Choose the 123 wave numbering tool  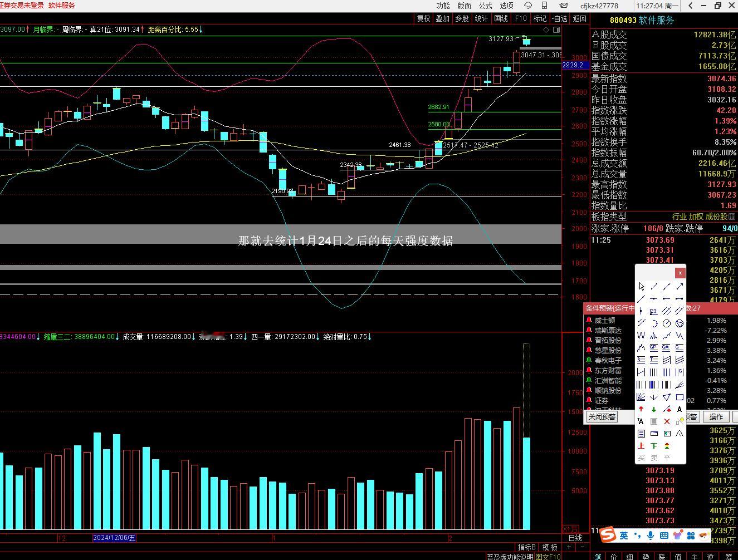tap(654, 311)
